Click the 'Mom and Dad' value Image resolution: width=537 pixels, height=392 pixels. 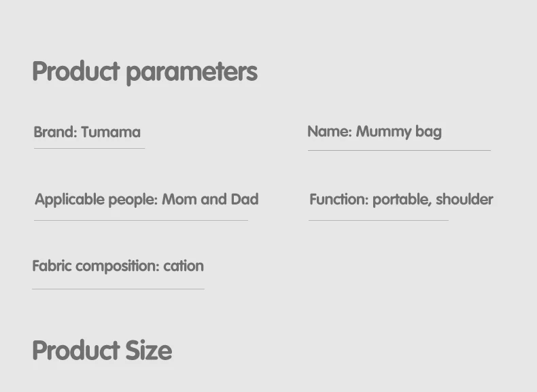tap(210, 199)
